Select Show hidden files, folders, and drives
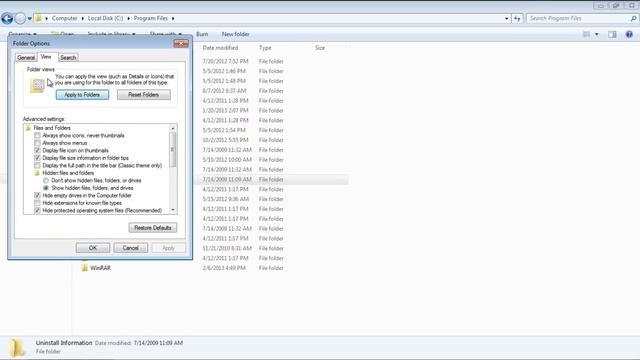This screenshot has height=360, width=640. pos(46,188)
